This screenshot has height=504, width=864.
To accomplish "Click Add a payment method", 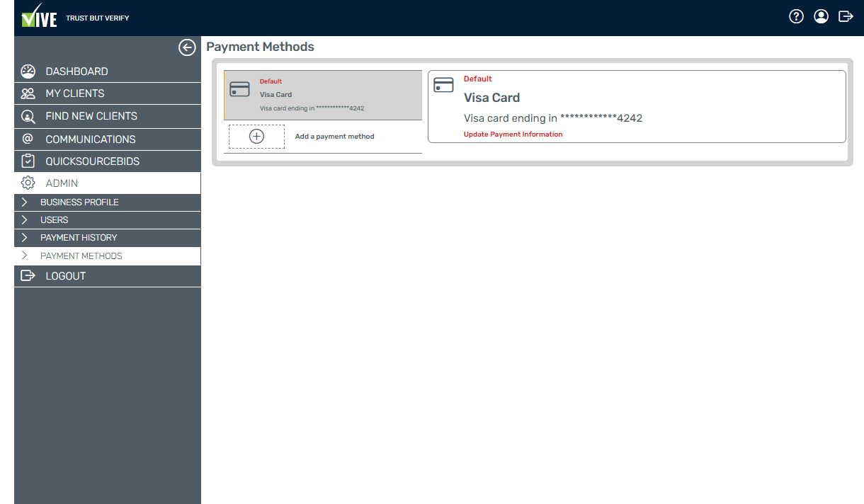I will 335,137.
